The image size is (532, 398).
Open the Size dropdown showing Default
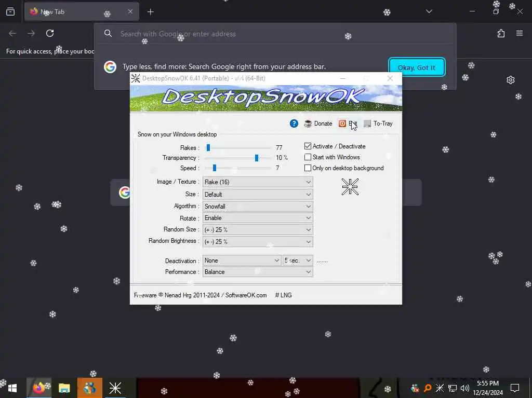coord(258,194)
